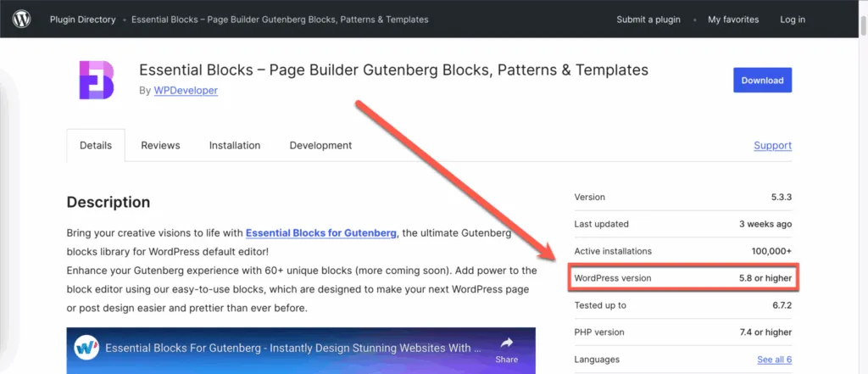Viewport: 868px width, 374px height.
Task: Click the '7.4 or higher' PHP value
Action: (765, 332)
